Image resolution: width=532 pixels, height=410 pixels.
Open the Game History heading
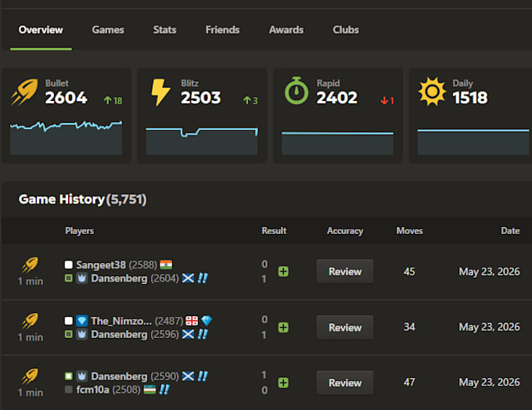(82, 200)
